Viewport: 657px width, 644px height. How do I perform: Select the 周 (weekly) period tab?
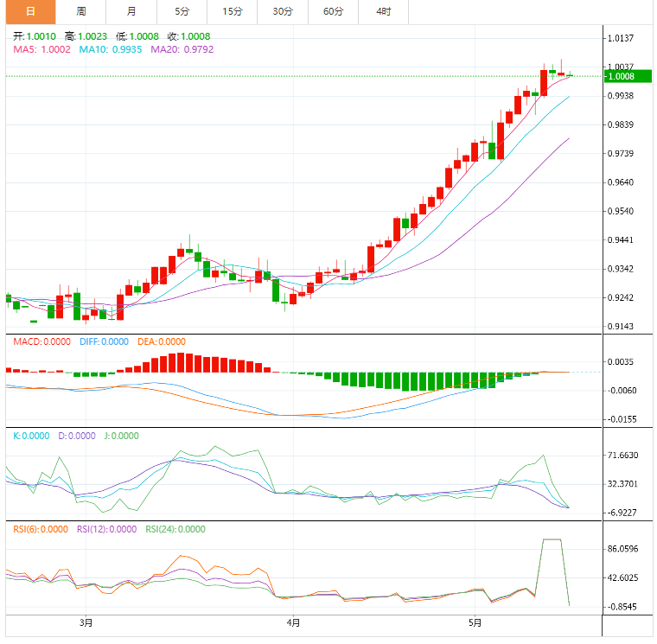[80, 11]
